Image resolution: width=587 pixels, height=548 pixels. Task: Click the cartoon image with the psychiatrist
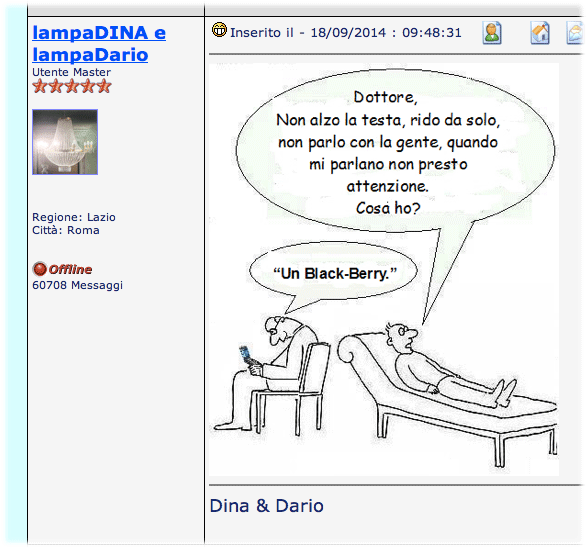384,270
